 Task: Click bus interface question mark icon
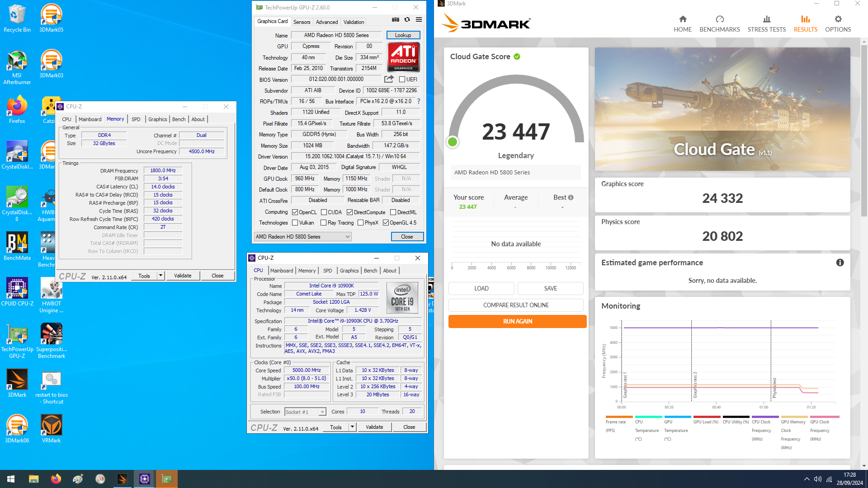click(x=419, y=101)
